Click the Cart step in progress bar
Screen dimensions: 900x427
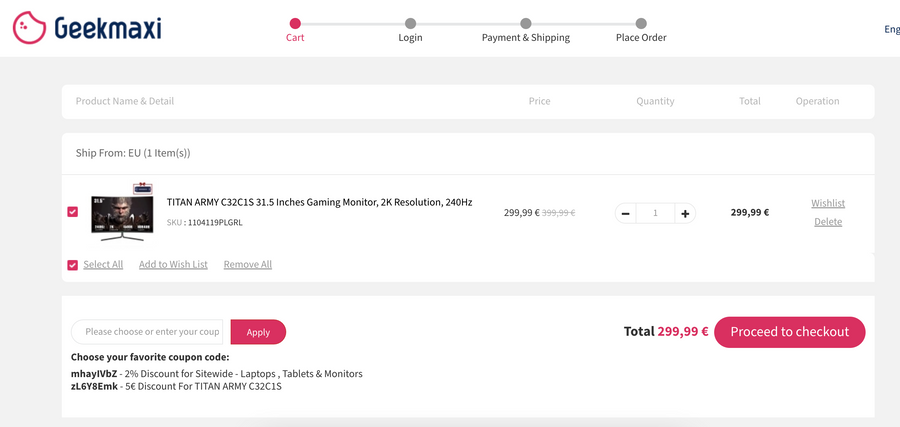295,30
